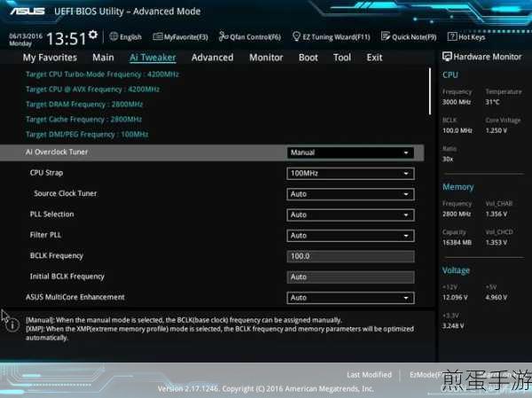532x398 pixels.
Task: Click the 30x ratio value
Action: [x=448, y=159]
